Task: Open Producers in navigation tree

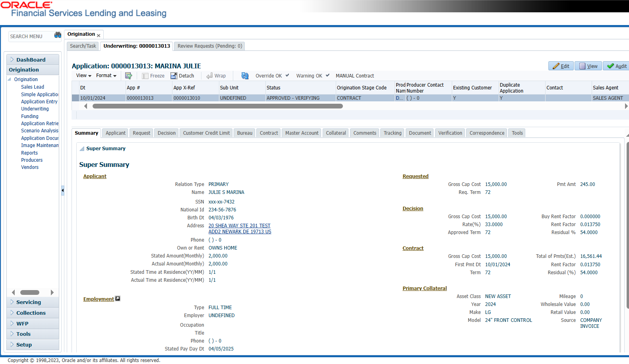Action: coord(32,160)
